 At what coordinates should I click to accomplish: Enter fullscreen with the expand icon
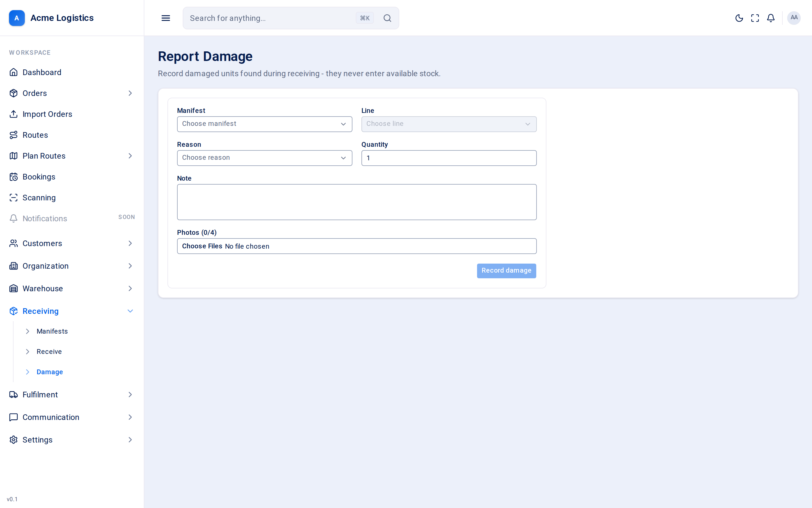[x=755, y=18]
